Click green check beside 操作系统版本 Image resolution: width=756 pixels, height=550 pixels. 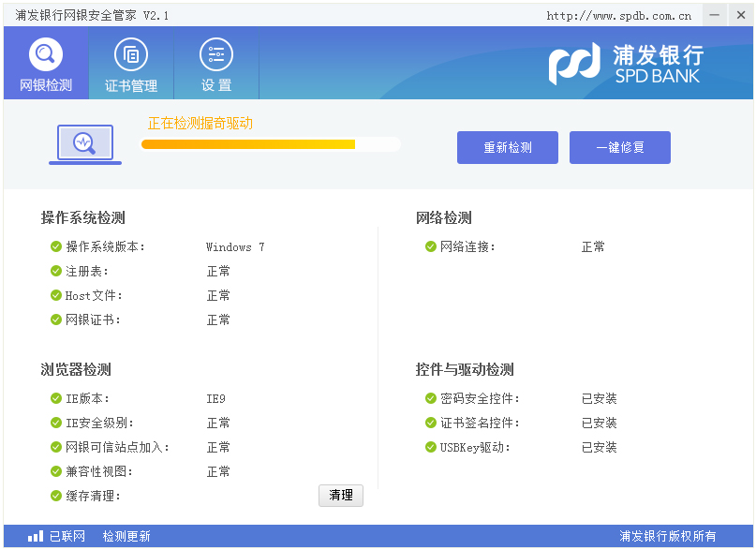pyautogui.click(x=56, y=247)
